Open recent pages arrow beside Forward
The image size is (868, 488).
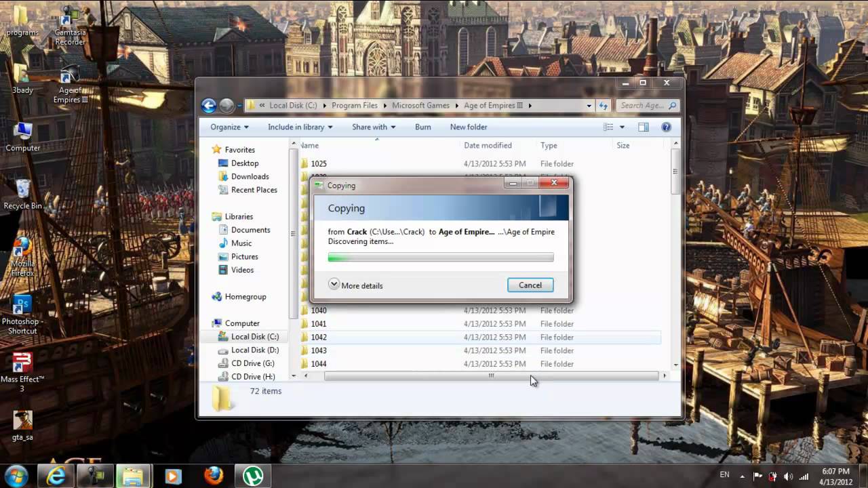pos(239,106)
